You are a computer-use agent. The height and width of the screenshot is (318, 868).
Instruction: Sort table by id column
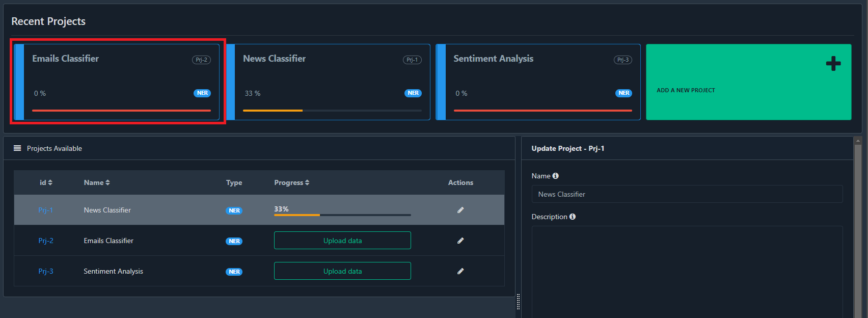point(46,182)
